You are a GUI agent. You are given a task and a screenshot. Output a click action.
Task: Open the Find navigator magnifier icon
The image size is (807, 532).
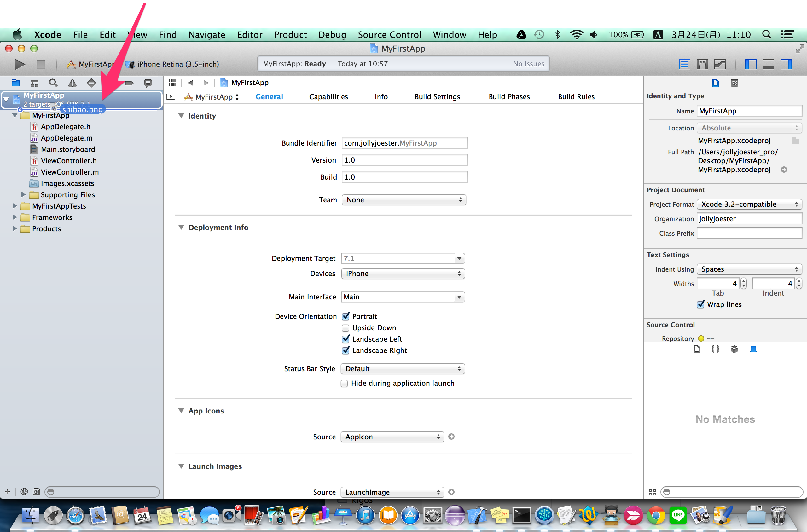[x=53, y=83]
